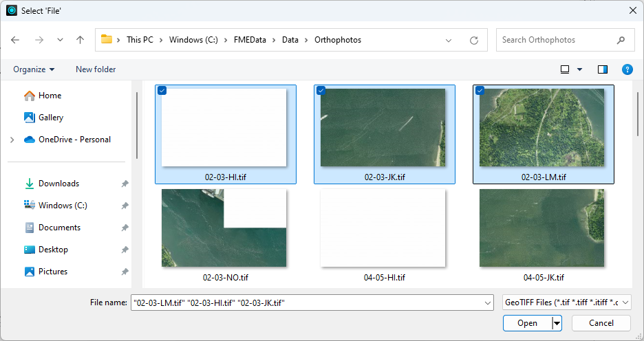Change the view layout icon

coord(565,69)
